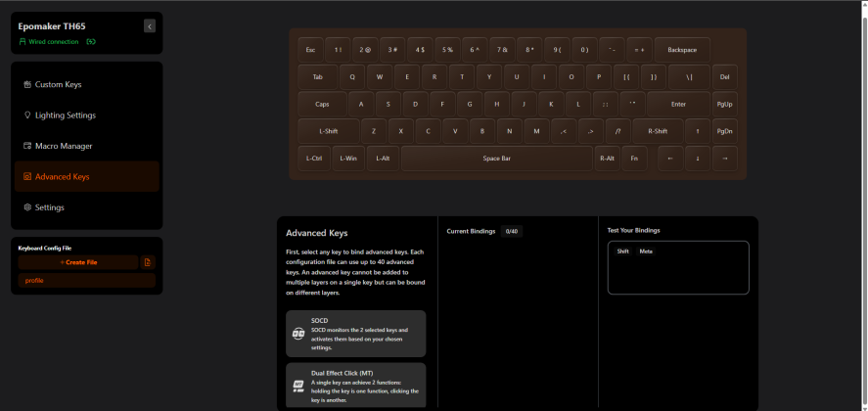This screenshot has height=411, width=868.
Task: Select the PgUp key
Action: pos(724,104)
